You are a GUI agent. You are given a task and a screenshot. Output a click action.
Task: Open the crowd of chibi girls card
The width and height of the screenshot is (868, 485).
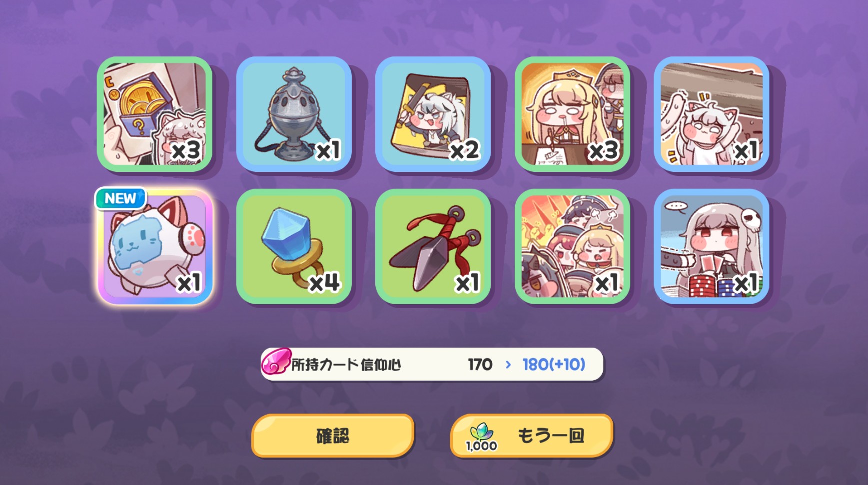[572, 247]
